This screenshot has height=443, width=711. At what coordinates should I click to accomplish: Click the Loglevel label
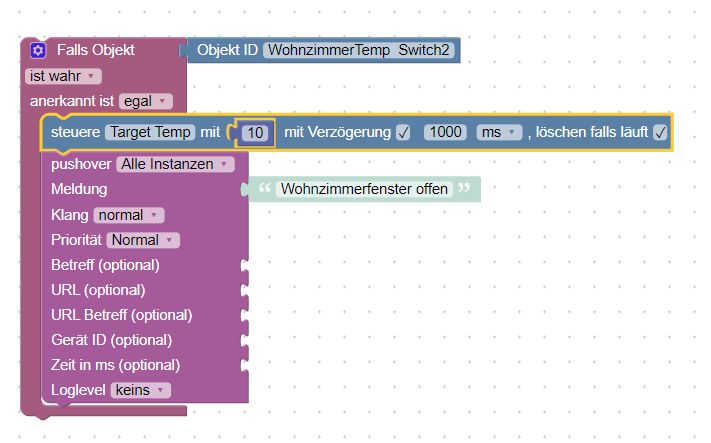click(x=78, y=390)
